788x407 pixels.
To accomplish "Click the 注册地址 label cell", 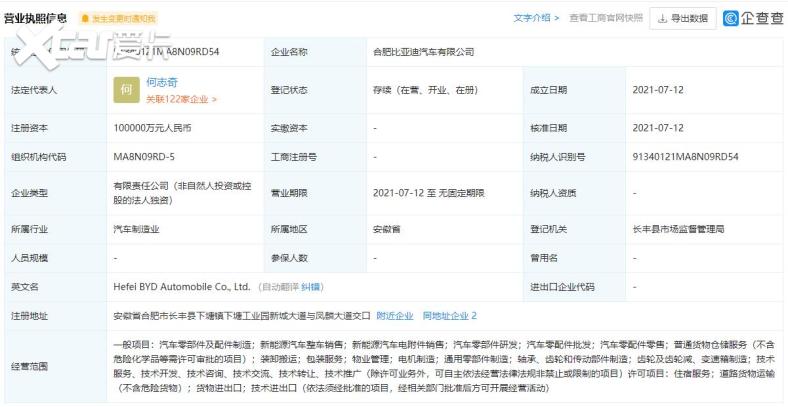I will (x=56, y=316).
